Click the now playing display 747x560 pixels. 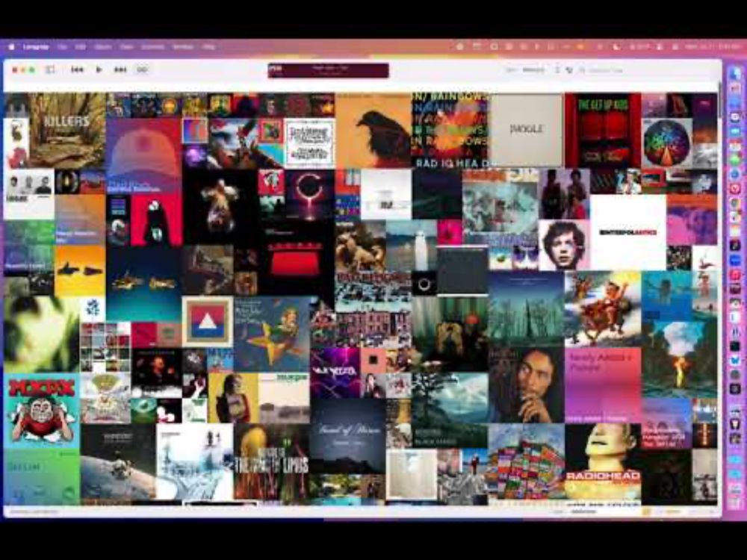pyautogui.click(x=328, y=70)
